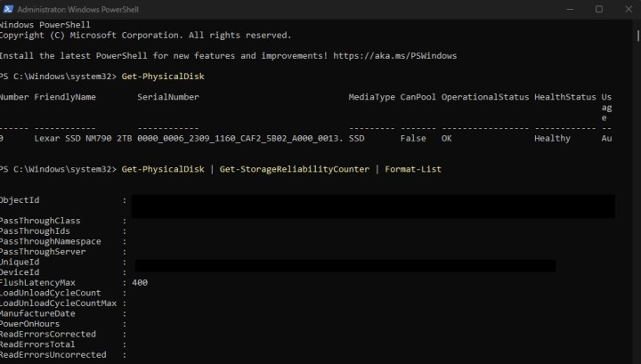The width and height of the screenshot is (641, 364).
Task: Click the FlushLatencyMax value 400
Action: pyautogui.click(x=140, y=282)
